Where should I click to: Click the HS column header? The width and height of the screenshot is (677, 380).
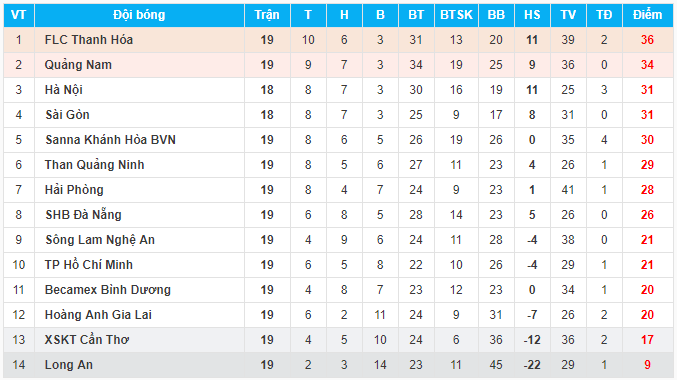532,15
